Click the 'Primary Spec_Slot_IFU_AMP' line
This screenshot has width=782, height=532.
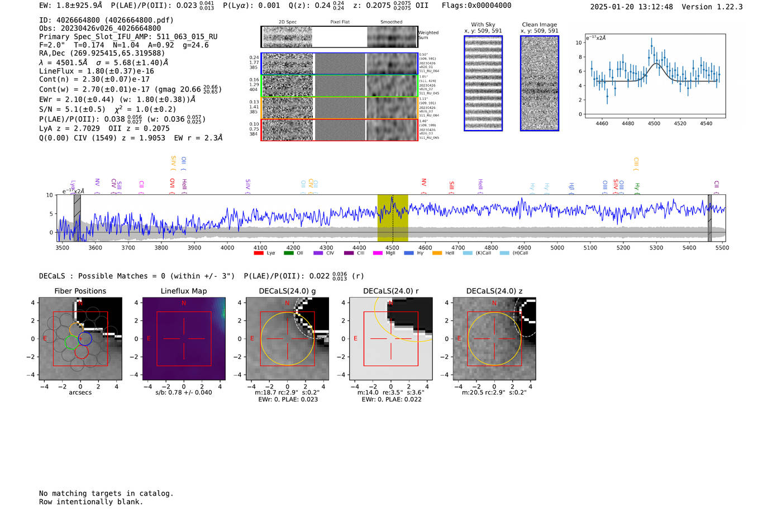point(128,37)
